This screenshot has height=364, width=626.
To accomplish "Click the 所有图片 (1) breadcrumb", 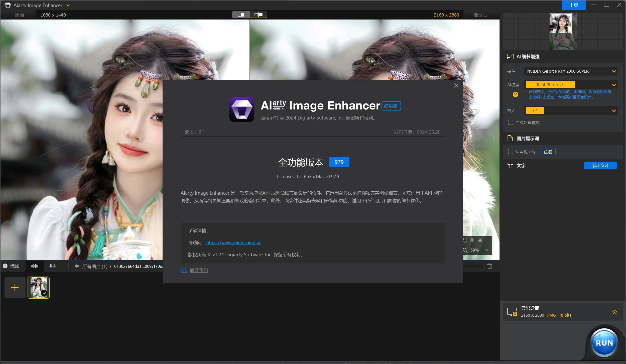I will tap(95, 266).
